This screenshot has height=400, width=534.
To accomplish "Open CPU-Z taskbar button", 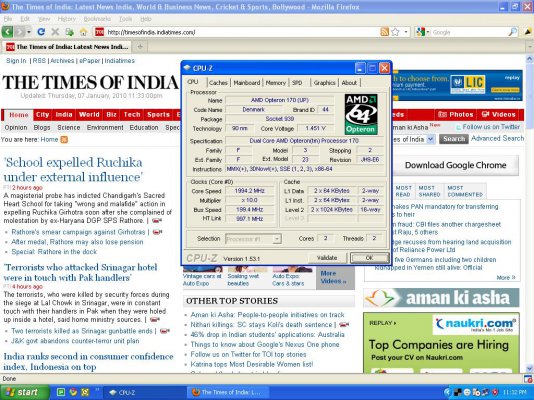I will coord(144,393).
